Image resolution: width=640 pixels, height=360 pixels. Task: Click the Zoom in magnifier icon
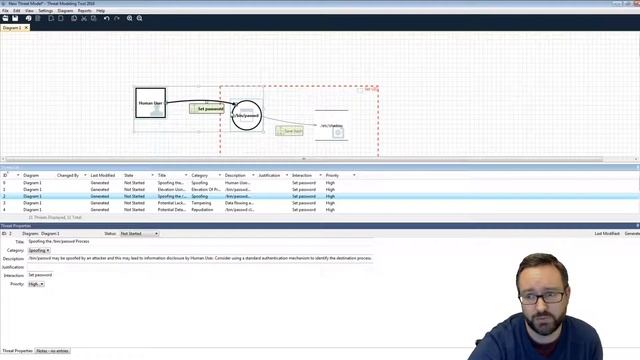pyautogui.click(x=129, y=18)
